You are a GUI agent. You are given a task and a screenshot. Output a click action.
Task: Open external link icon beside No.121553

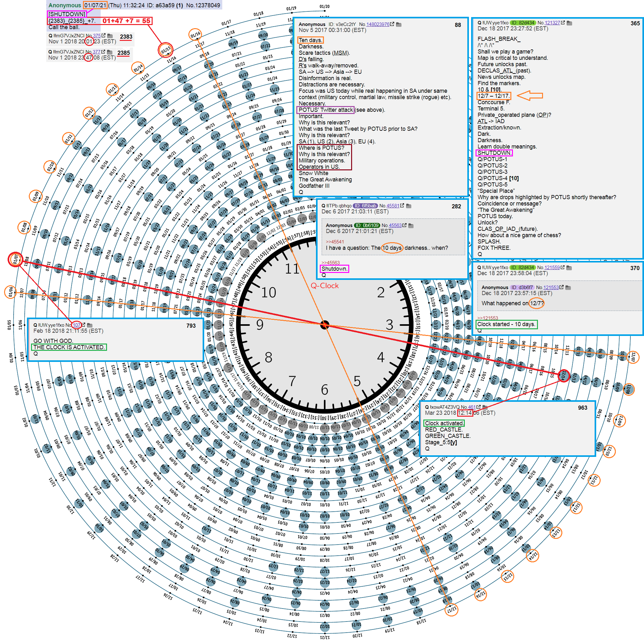562,287
